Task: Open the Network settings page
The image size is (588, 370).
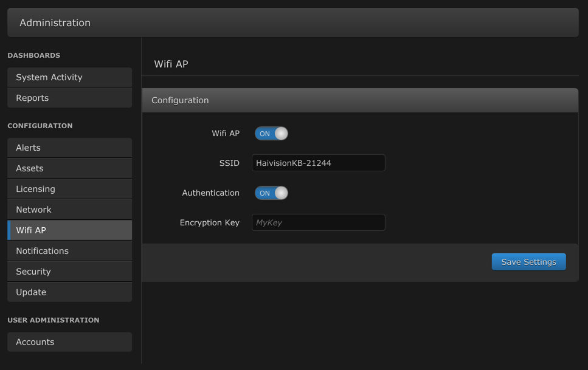Action: click(x=69, y=210)
